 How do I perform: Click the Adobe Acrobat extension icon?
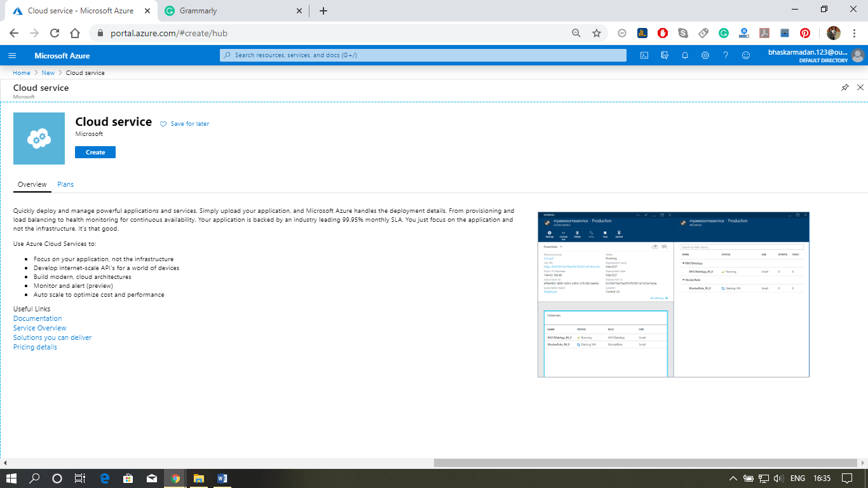(x=765, y=33)
